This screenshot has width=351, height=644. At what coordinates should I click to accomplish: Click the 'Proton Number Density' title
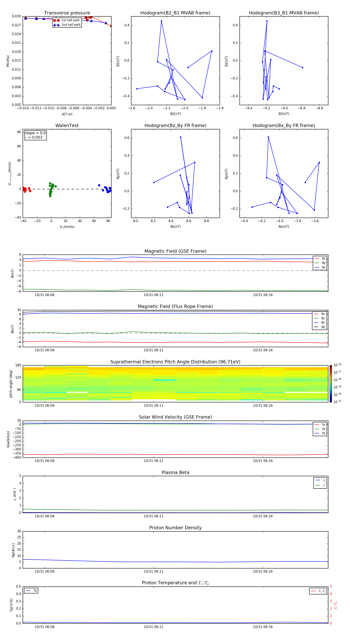(175, 528)
